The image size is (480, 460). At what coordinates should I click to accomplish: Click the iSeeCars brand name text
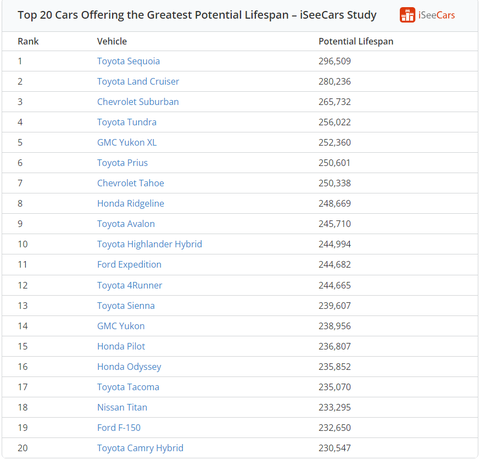(x=437, y=15)
